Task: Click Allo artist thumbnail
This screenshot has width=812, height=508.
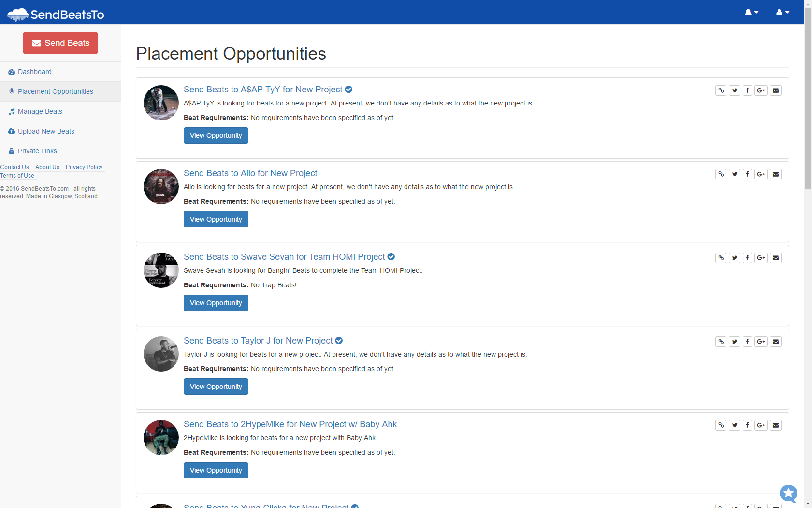Action: [161, 186]
